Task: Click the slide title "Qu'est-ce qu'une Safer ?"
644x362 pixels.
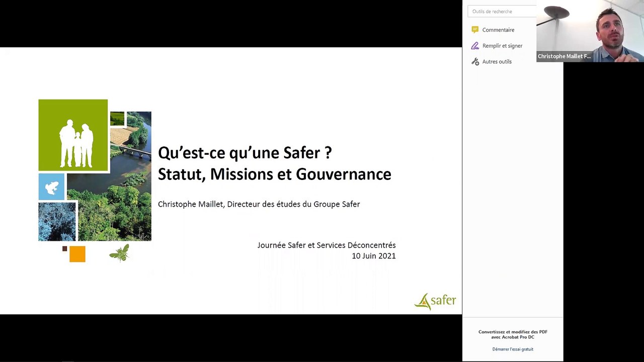Action: 245,152
